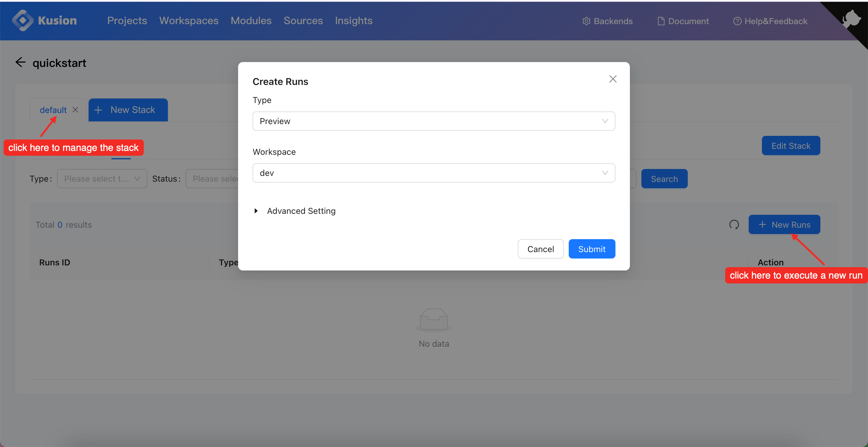The height and width of the screenshot is (447, 868).
Task: Navigate to the Projects menu item
Action: (x=127, y=20)
